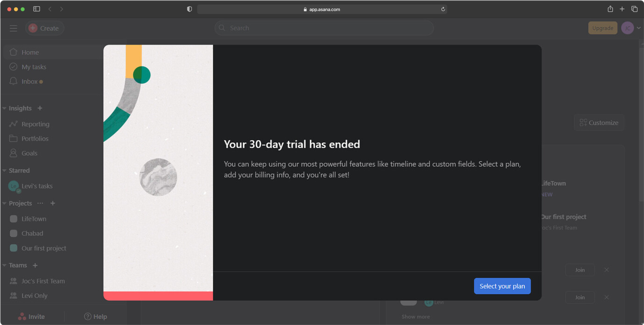Click the Upgrade button
The image size is (644, 325).
(602, 28)
